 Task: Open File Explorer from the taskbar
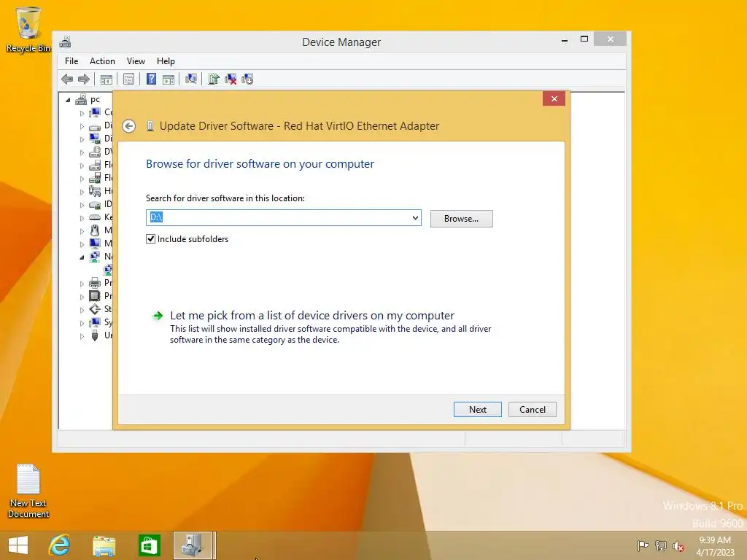pyautogui.click(x=104, y=545)
